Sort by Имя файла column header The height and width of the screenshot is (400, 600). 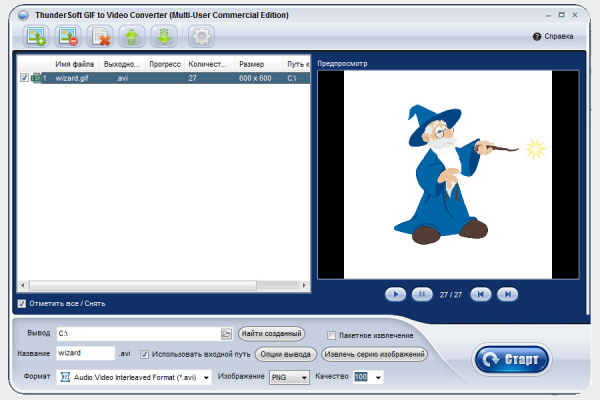(x=74, y=64)
